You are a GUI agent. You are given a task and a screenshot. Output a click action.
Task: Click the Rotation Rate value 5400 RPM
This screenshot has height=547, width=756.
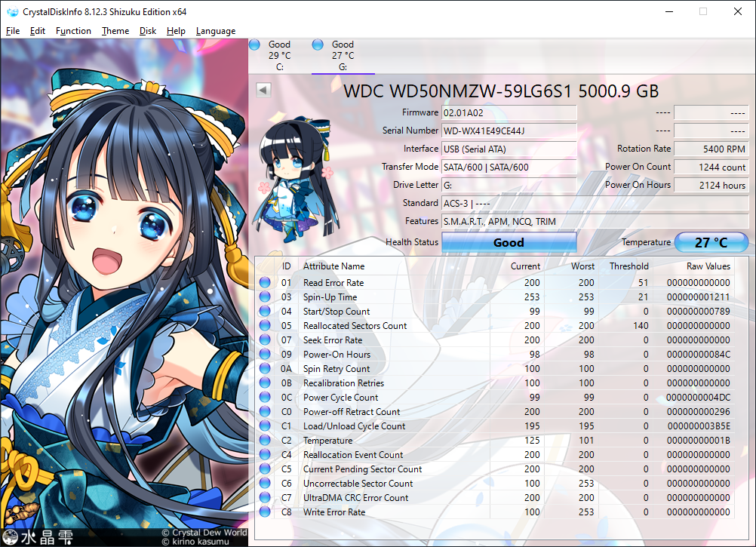click(711, 149)
